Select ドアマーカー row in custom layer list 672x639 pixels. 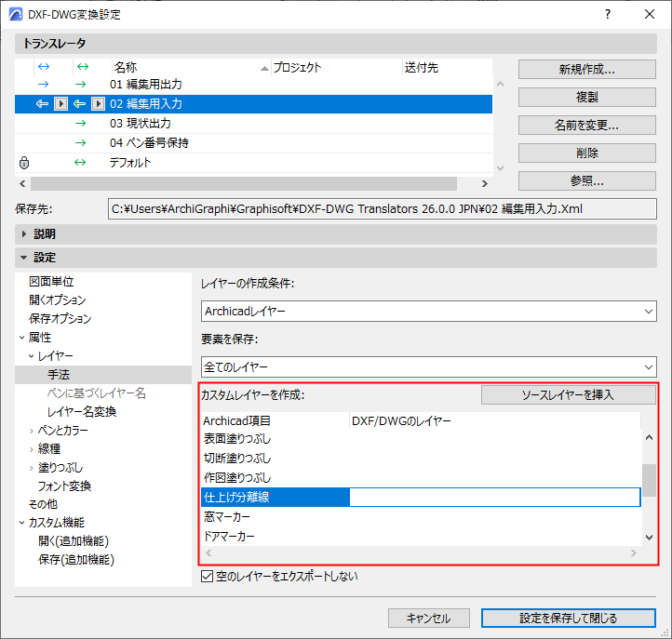[x=421, y=536]
